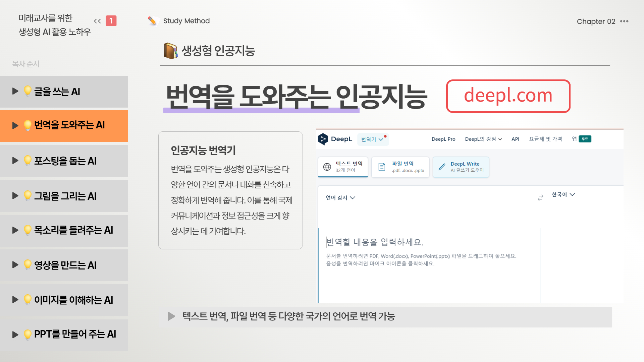Click the lightbulb icon of 목소리를 들려주는 AI
644x362 pixels.
[28, 230]
